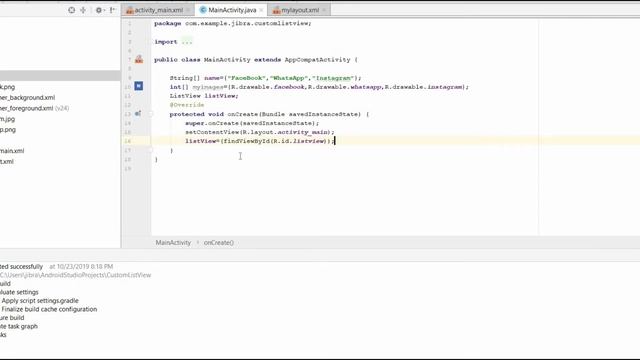Close the MainActivity.java tab
This screenshot has height=360, width=640.
pos(261,10)
